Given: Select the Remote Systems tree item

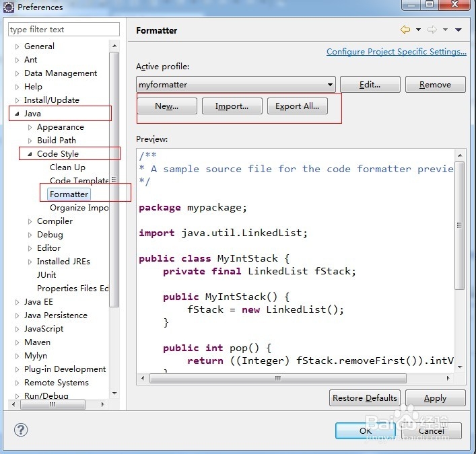Looking at the screenshot, I should [x=57, y=383].
